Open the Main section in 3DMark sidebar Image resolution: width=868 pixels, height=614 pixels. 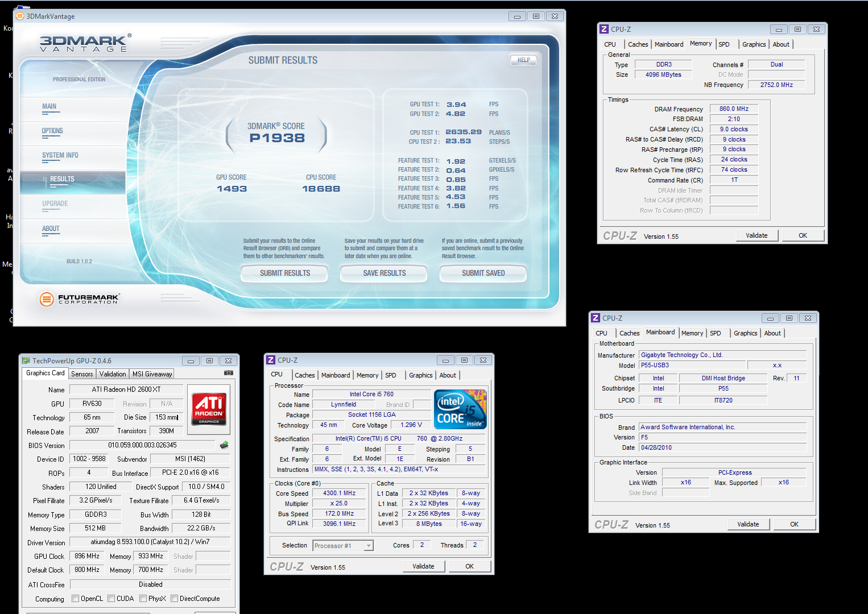tap(73, 108)
